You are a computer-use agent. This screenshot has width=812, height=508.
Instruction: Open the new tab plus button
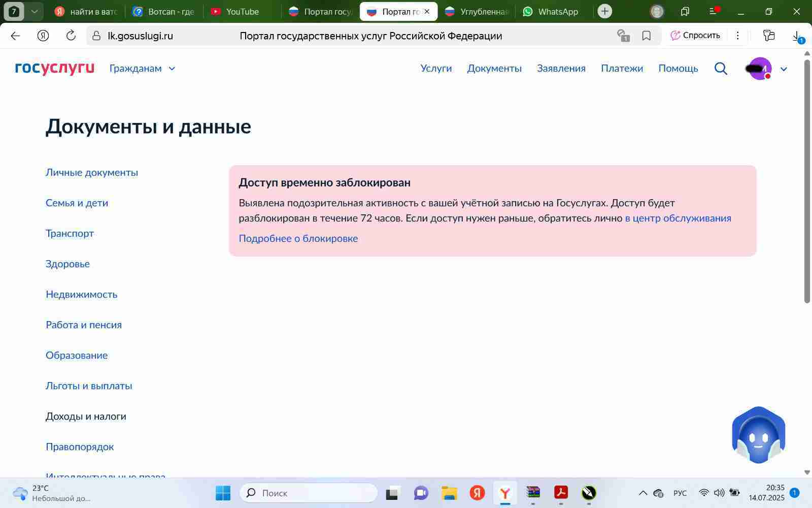(x=604, y=11)
